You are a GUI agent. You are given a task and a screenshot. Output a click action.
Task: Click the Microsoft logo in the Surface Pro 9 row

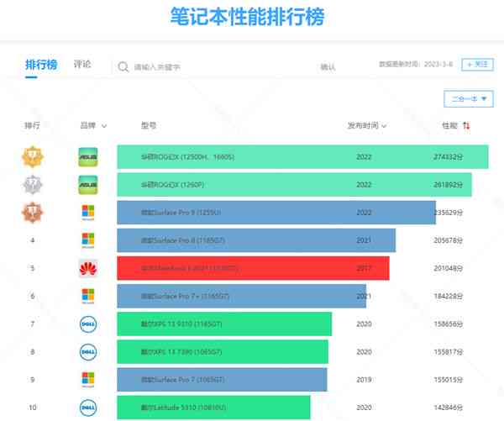point(88,213)
